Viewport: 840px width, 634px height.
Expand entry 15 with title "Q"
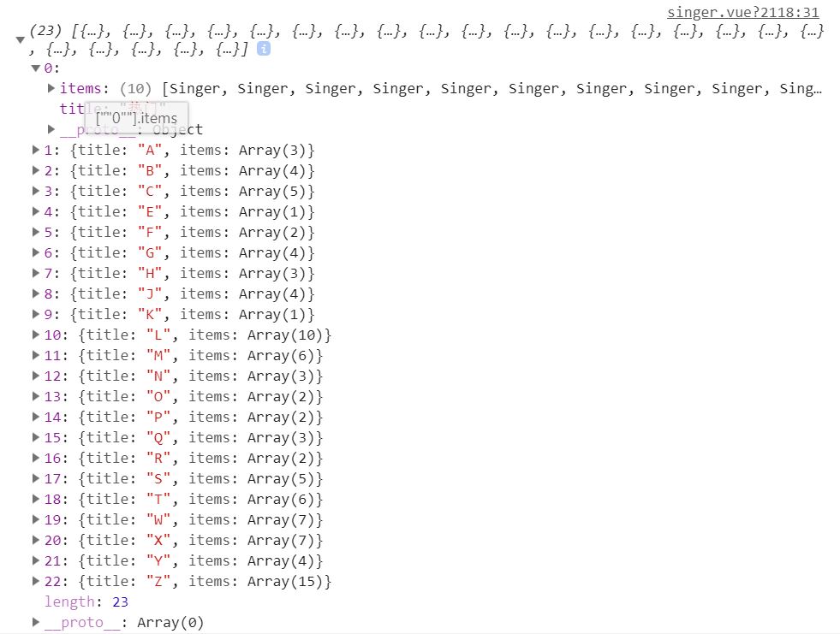click(x=36, y=437)
